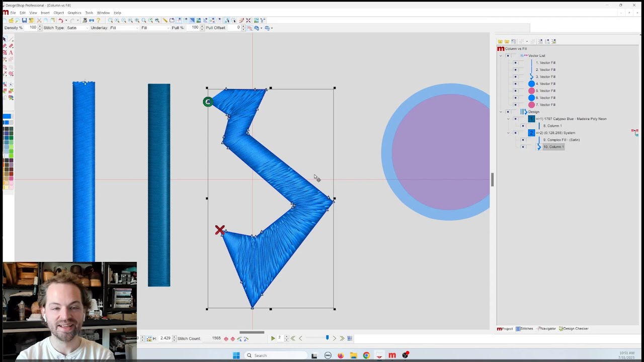Open the File menu
Screen dimensions: 644x362
tap(13, 13)
